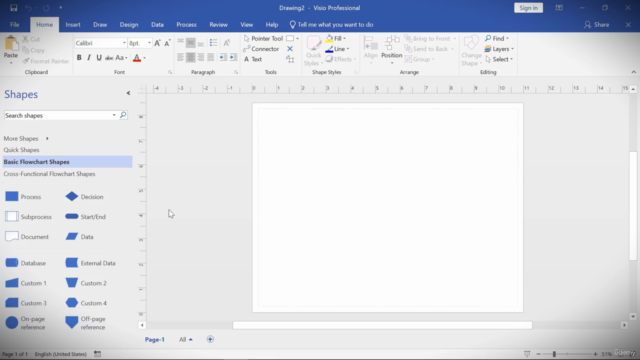Screen dimensions: 640x360
Task: Open the Fill color dropdown
Action: tap(344, 38)
